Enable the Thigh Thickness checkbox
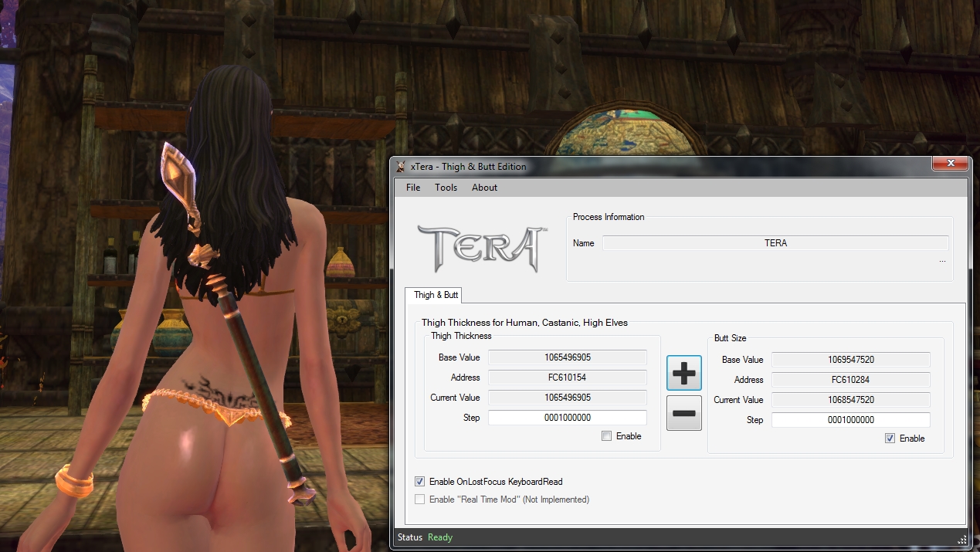Viewport: 980px width, 552px height. pyautogui.click(x=607, y=436)
